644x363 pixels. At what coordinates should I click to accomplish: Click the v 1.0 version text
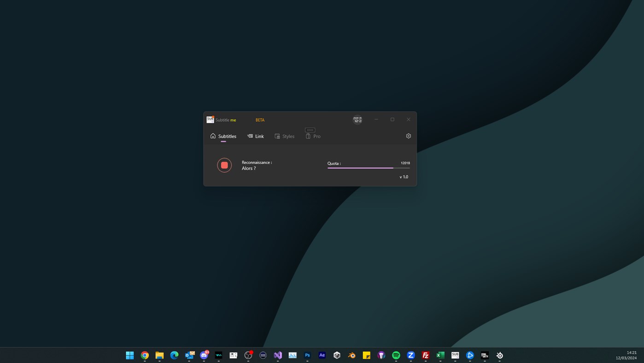[403, 177]
